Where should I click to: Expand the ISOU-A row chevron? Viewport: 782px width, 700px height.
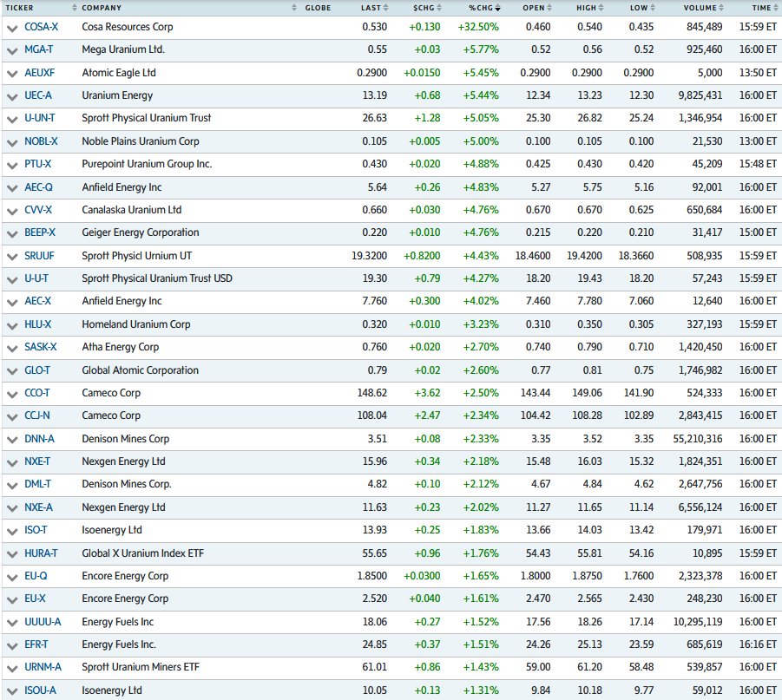(x=12, y=692)
